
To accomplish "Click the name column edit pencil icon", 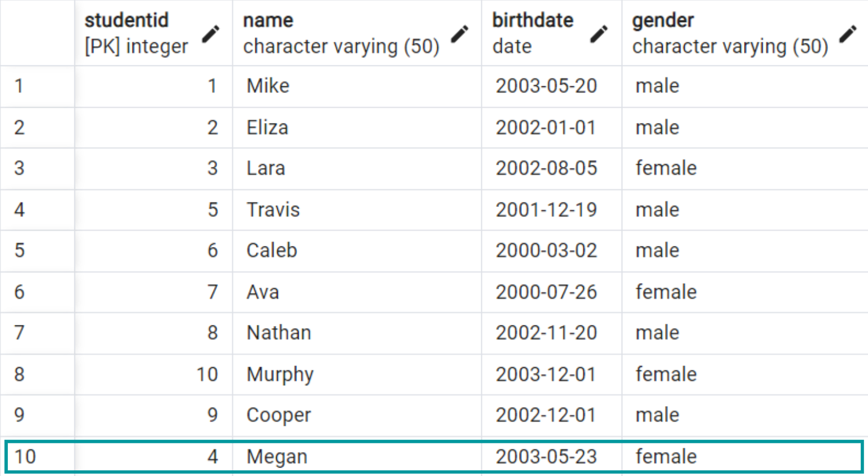I will (x=459, y=34).
